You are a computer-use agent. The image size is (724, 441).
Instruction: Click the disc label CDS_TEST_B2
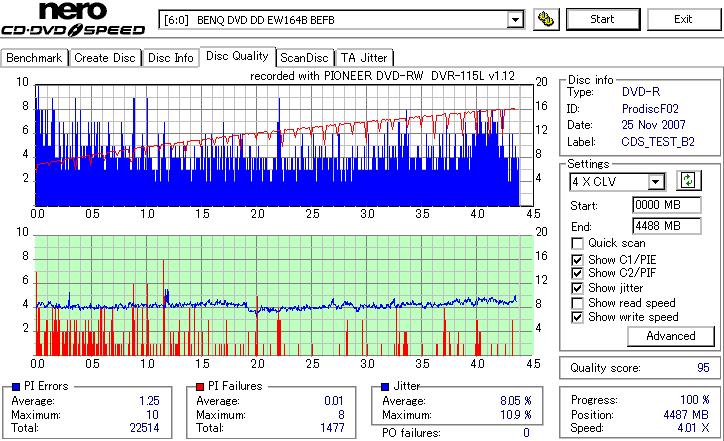(658, 142)
